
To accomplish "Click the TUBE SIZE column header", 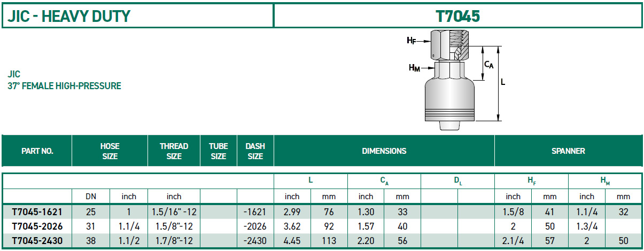I will coord(218,151).
